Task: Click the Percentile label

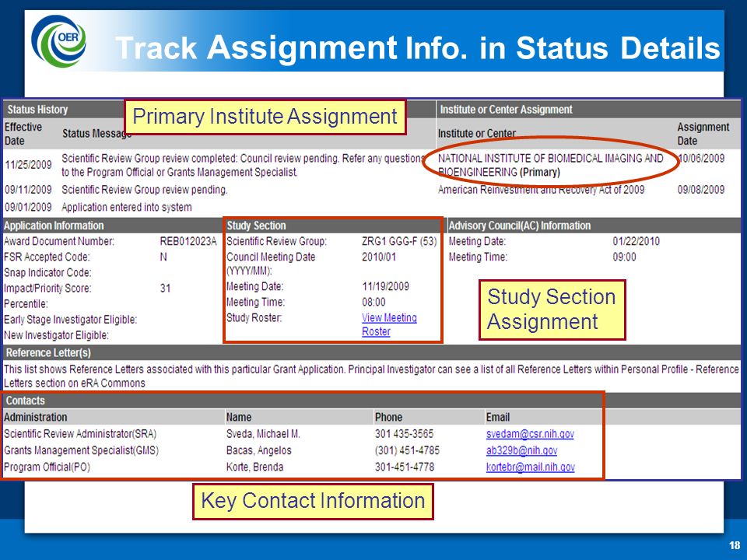Action: (26, 304)
